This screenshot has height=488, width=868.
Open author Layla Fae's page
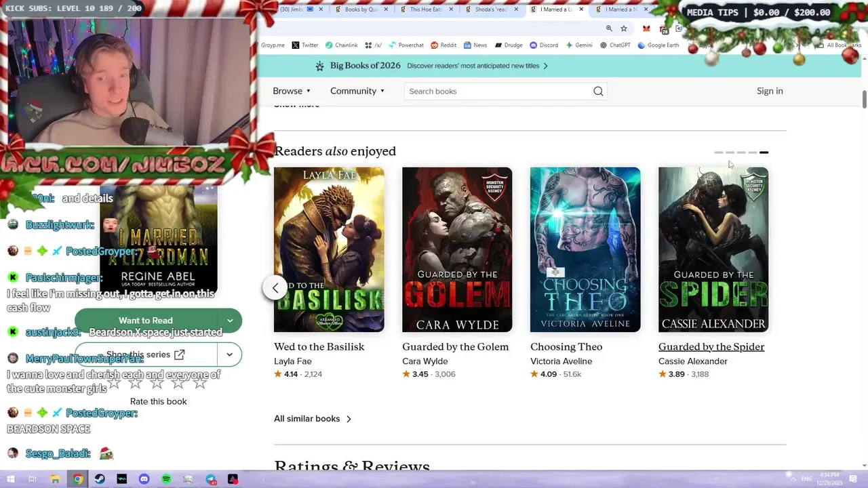(x=293, y=361)
